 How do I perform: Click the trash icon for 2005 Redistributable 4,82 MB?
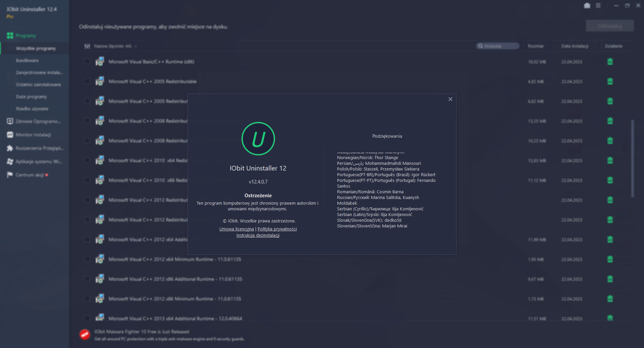(610, 81)
